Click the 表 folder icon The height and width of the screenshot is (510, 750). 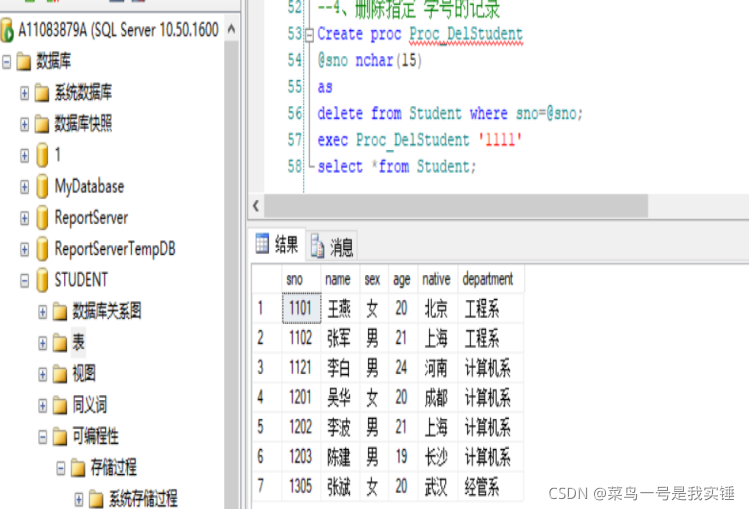point(60,343)
